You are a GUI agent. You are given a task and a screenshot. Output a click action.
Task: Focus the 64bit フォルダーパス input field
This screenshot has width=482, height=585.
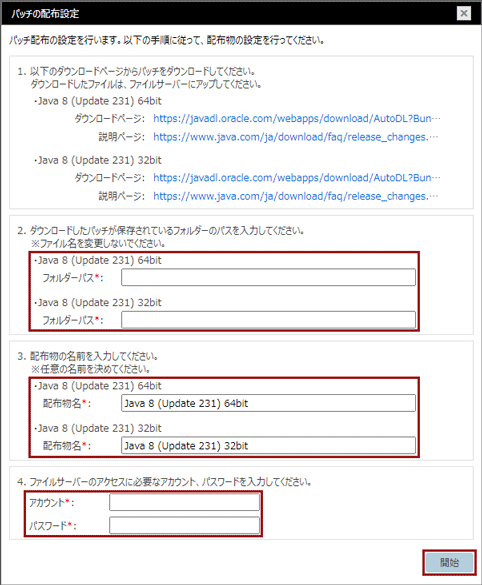[268, 277]
